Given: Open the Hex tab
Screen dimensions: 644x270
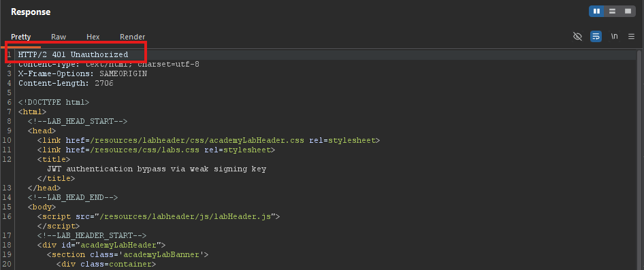Looking at the screenshot, I should pos(93,37).
